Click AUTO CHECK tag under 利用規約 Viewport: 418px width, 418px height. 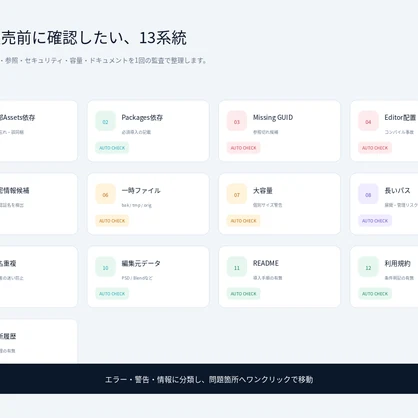point(375,294)
